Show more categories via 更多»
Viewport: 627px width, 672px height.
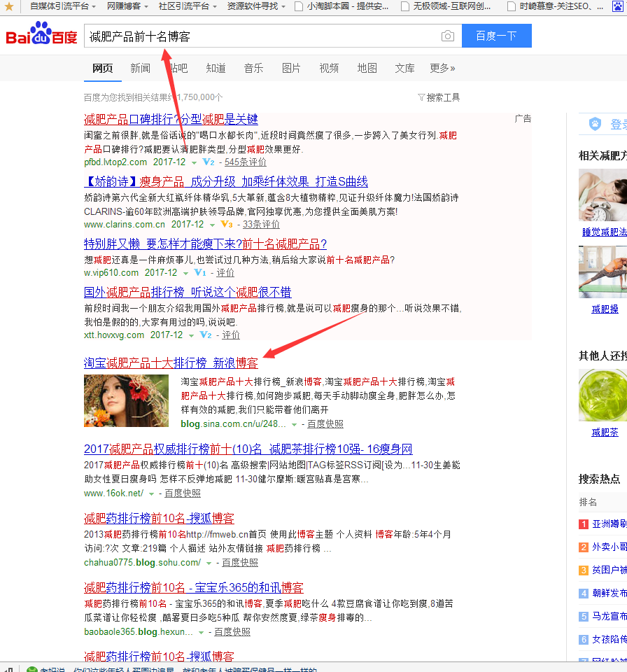coord(442,68)
